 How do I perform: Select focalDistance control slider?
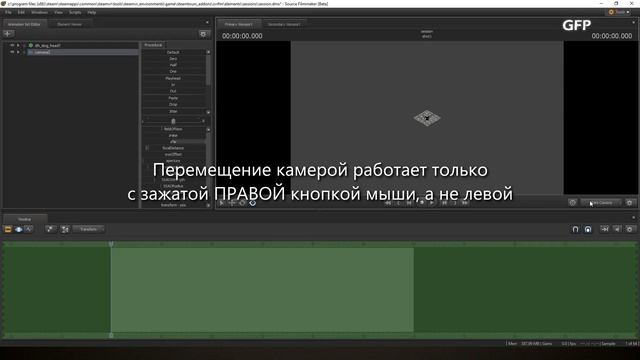click(x=173, y=148)
